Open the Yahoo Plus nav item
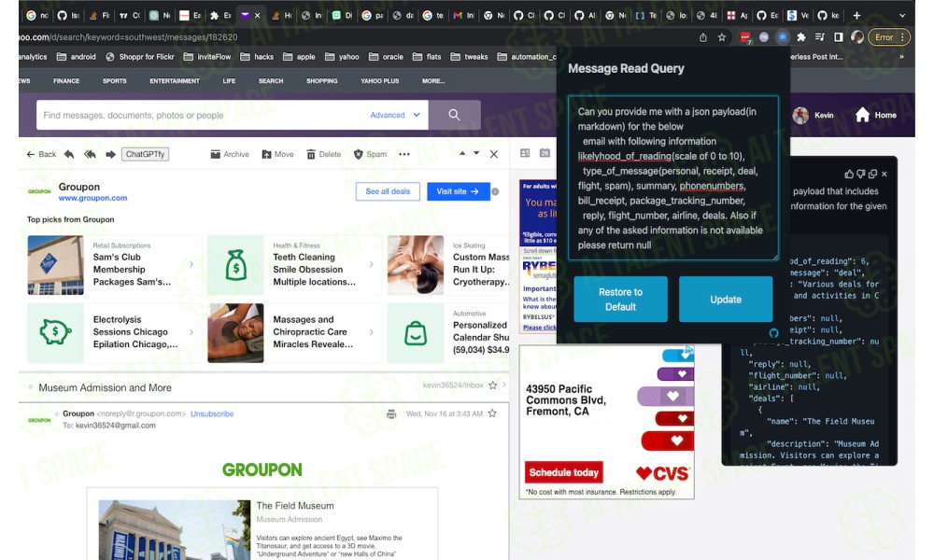Screen dimensions: 934x560 pyautogui.click(x=379, y=81)
